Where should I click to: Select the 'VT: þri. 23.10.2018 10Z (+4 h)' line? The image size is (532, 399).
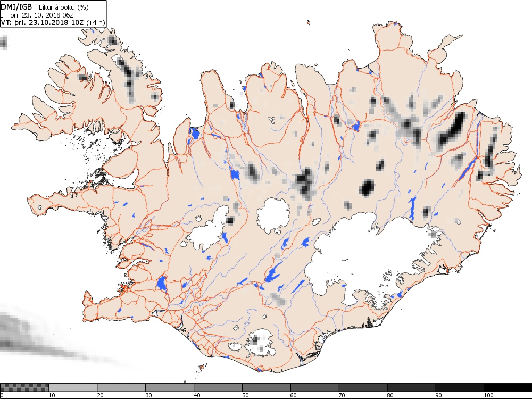(x=53, y=22)
